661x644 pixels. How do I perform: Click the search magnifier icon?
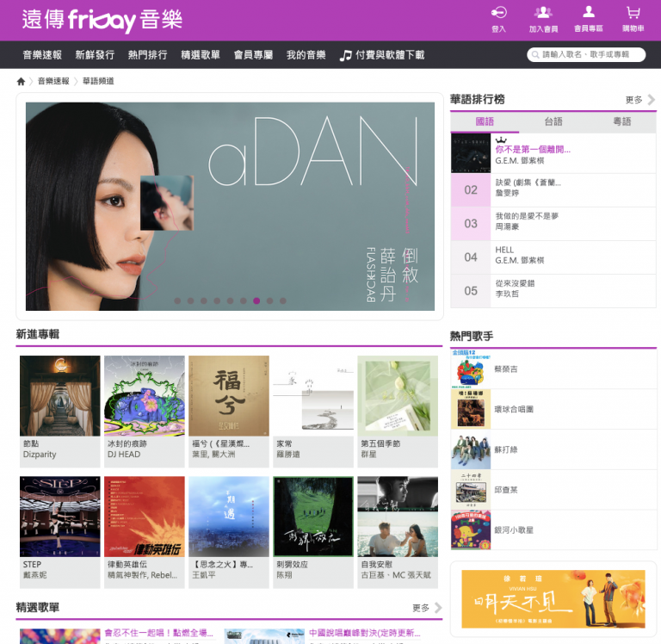point(534,55)
